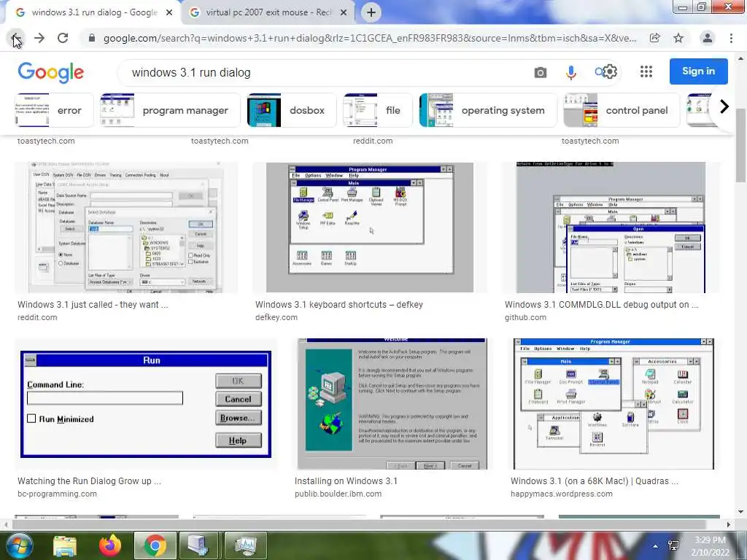Viewport: 747px width, 560px height.
Task: Open 'Windows 3.1 keyboard shortcuts – defkey' link
Action: click(x=339, y=305)
